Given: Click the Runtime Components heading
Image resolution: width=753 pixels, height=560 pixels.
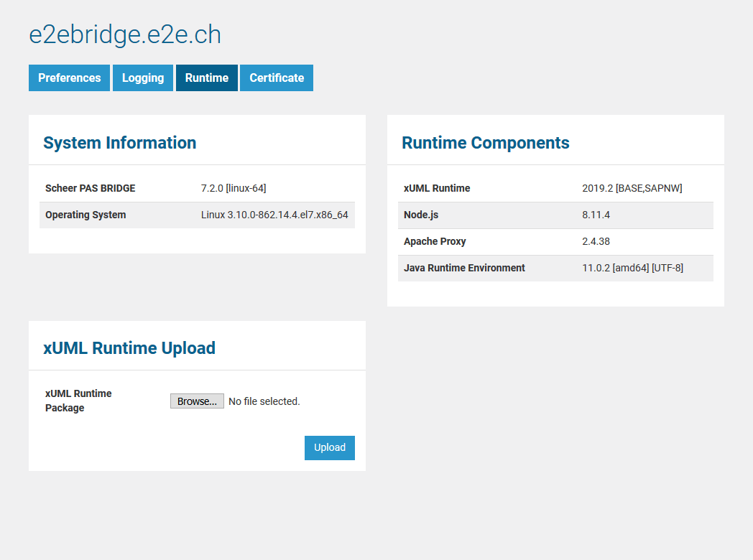Looking at the screenshot, I should (x=485, y=143).
